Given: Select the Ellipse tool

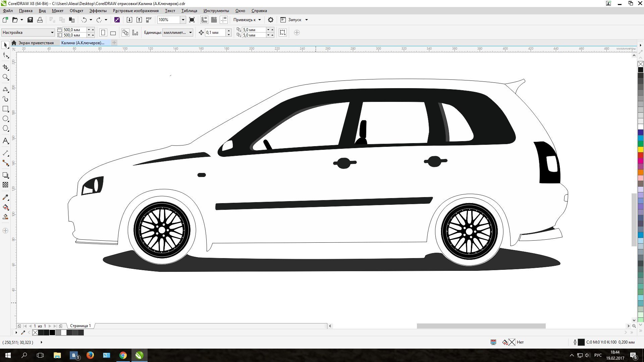Looking at the screenshot, I should (5, 119).
